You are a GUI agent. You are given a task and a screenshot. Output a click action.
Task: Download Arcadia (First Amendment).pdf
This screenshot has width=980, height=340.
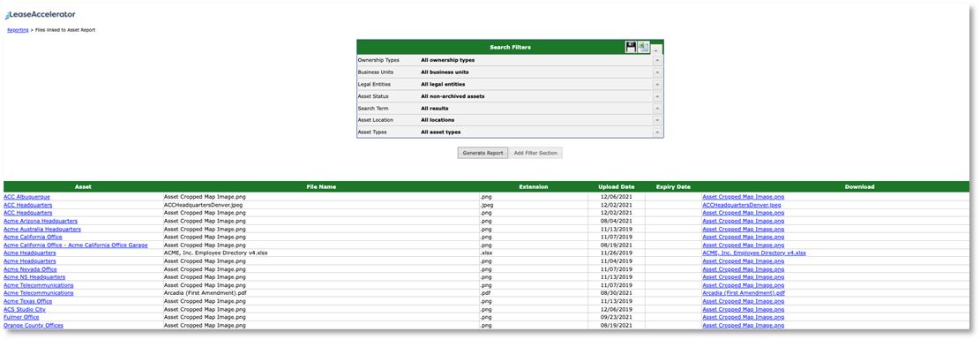[743, 293]
